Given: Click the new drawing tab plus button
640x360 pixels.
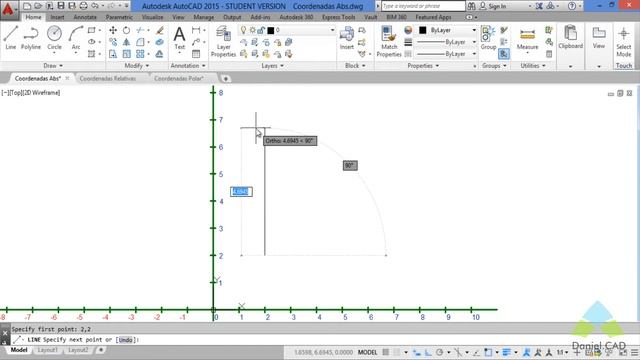Looking at the screenshot, I should click(225, 78).
